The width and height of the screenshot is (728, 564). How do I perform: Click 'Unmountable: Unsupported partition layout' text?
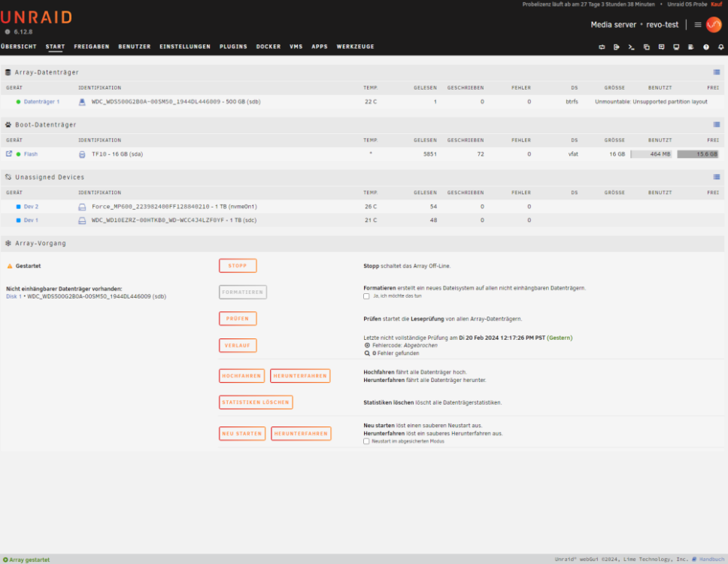pyautogui.click(x=651, y=102)
